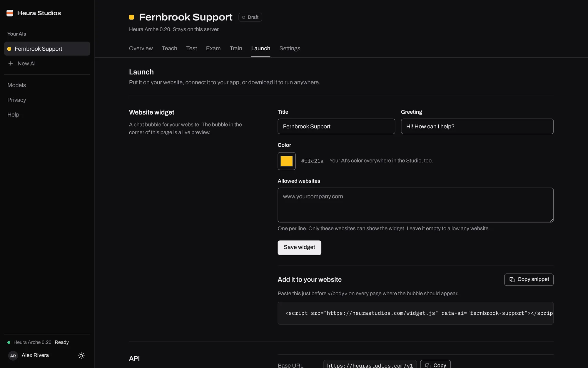This screenshot has height=368, width=588.
Task: Click the widget script code snippet
Action: click(x=415, y=313)
